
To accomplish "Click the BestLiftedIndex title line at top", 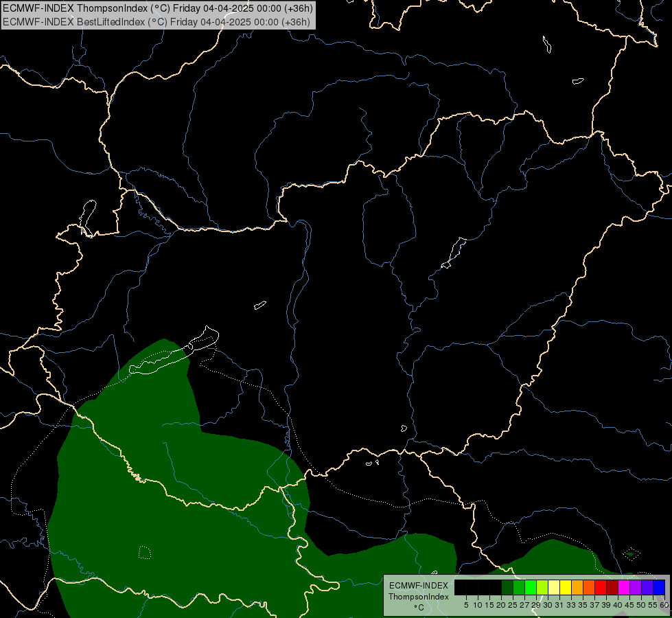I will 157,22.
